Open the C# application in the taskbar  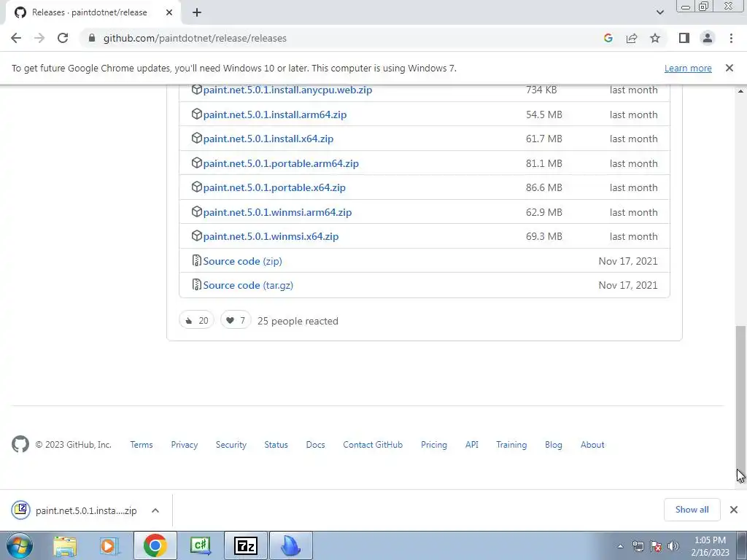pos(200,545)
